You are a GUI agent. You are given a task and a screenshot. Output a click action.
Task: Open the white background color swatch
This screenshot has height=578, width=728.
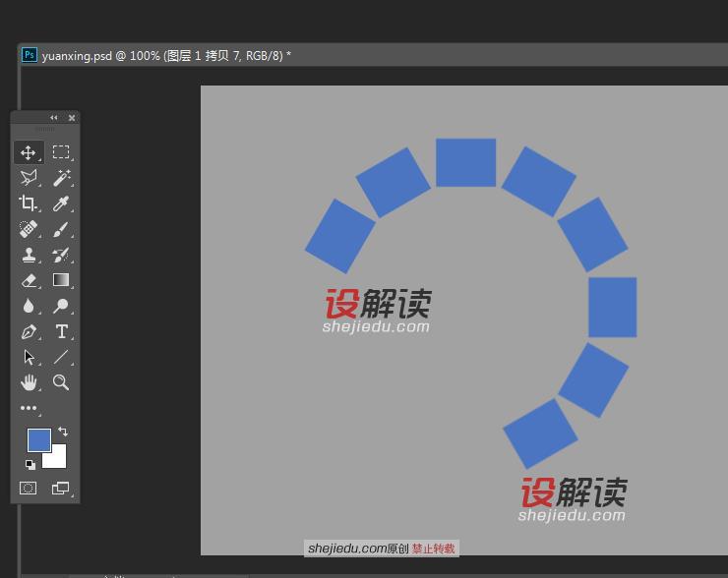tap(59, 459)
